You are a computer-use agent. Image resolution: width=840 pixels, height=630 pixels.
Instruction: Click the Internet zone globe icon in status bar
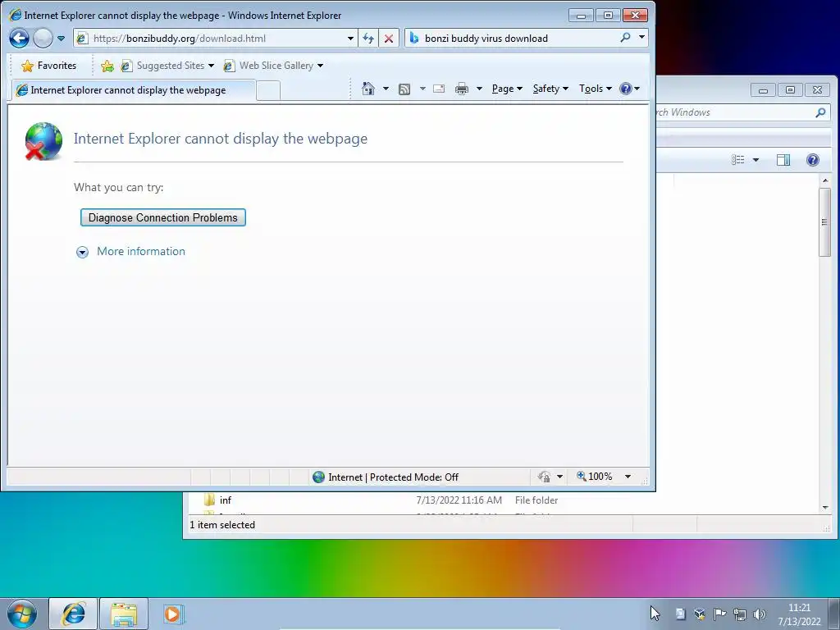click(x=319, y=477)
